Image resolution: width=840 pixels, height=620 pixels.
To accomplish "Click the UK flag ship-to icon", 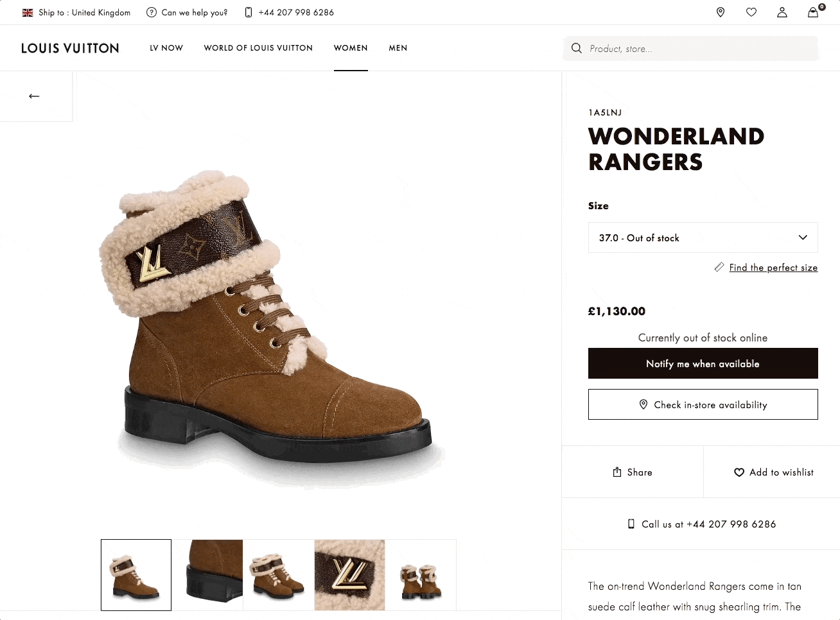I will [x=28, y=12].
